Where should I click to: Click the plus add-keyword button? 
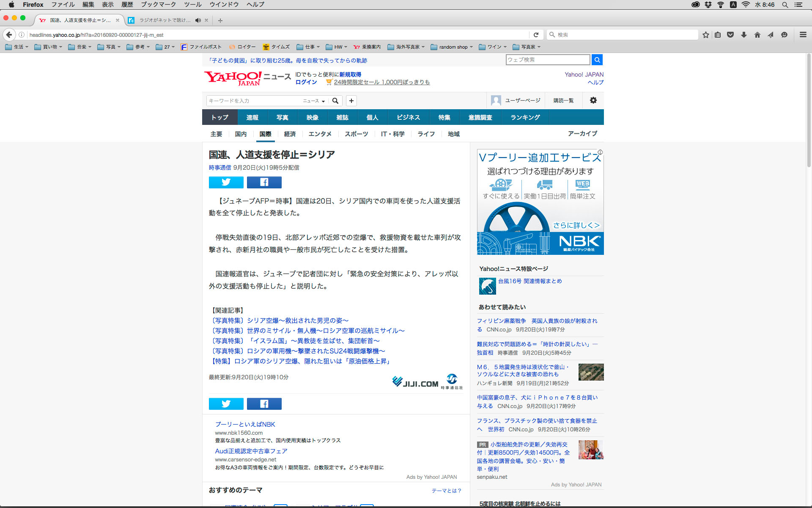pyautogui.click(x=351, y=101)
